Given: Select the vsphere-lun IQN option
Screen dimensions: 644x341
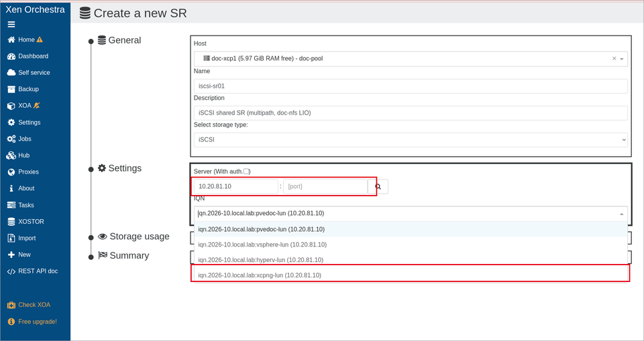Looking at the screenshot, I should 411,245.
